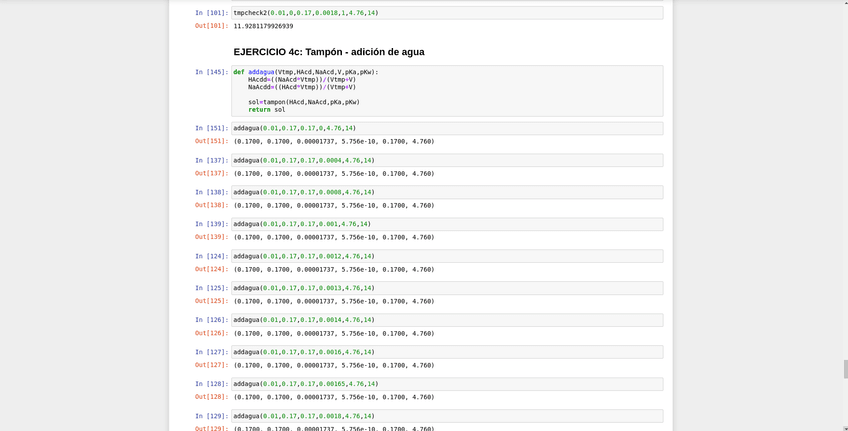Click the In [145] prompt label
848x431 pixels.
(211, 72)
